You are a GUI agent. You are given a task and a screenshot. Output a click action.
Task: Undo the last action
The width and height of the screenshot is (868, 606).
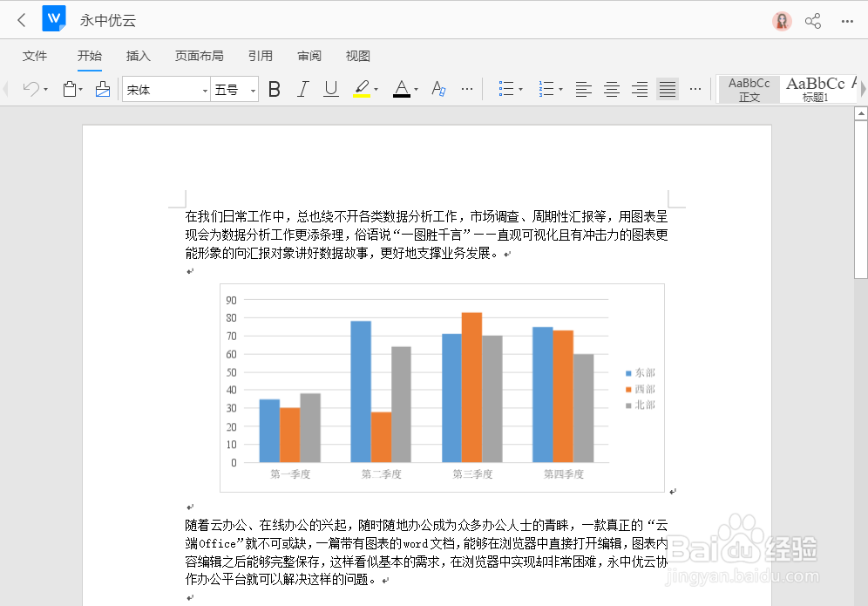31,89
